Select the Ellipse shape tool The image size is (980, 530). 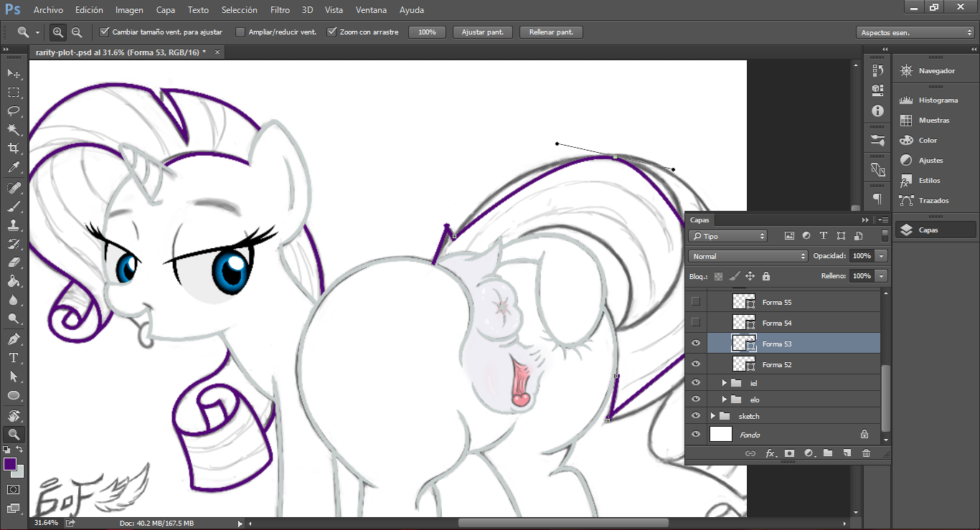coord(14,395)
